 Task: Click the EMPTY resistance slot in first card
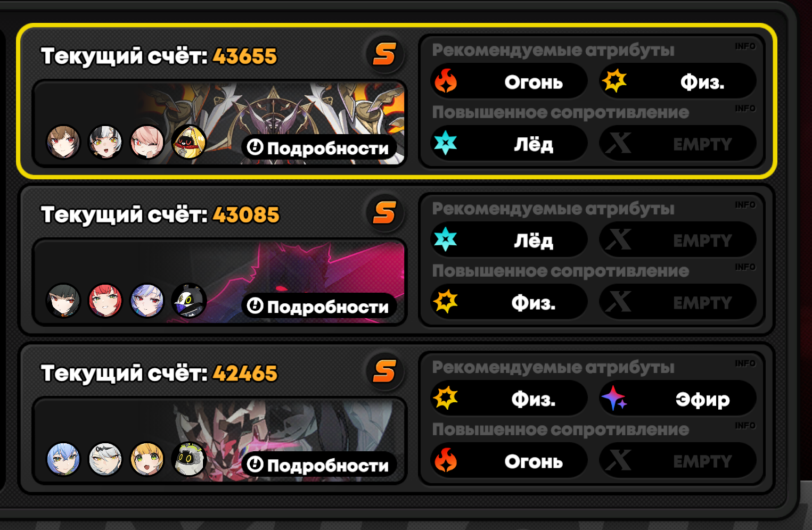click(x=678, y=144)
